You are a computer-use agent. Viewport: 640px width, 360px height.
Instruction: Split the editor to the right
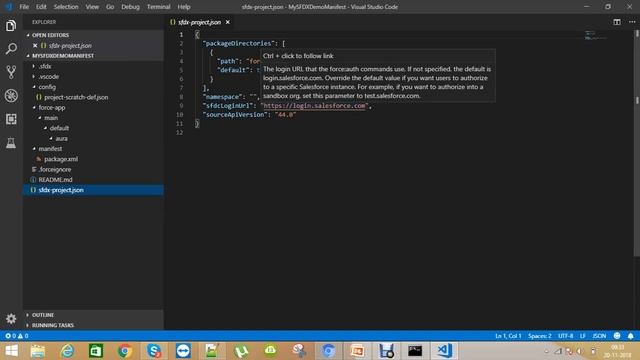(x=617, y=22)
